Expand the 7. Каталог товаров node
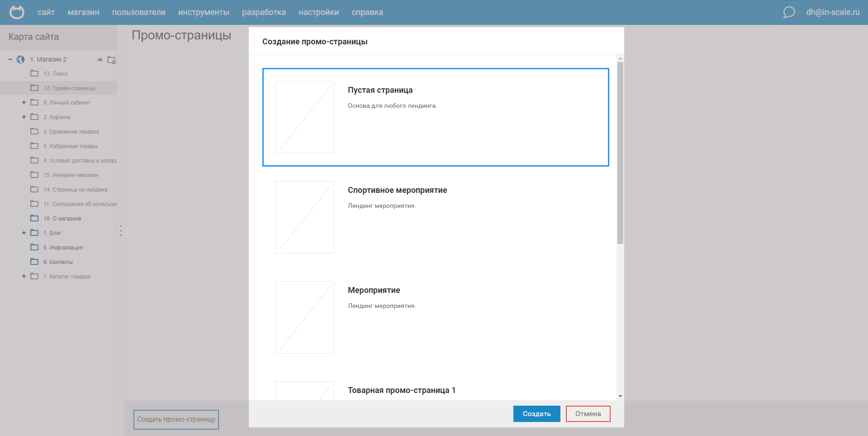Image resolution: width=868 pixels, height=436 pixels. (x=24, y=276)
